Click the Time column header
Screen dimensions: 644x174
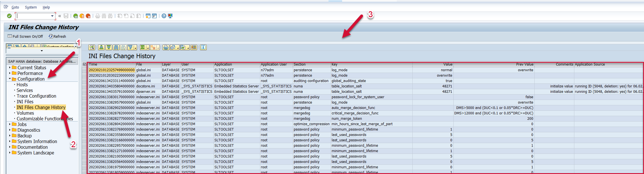pos(93,64)
